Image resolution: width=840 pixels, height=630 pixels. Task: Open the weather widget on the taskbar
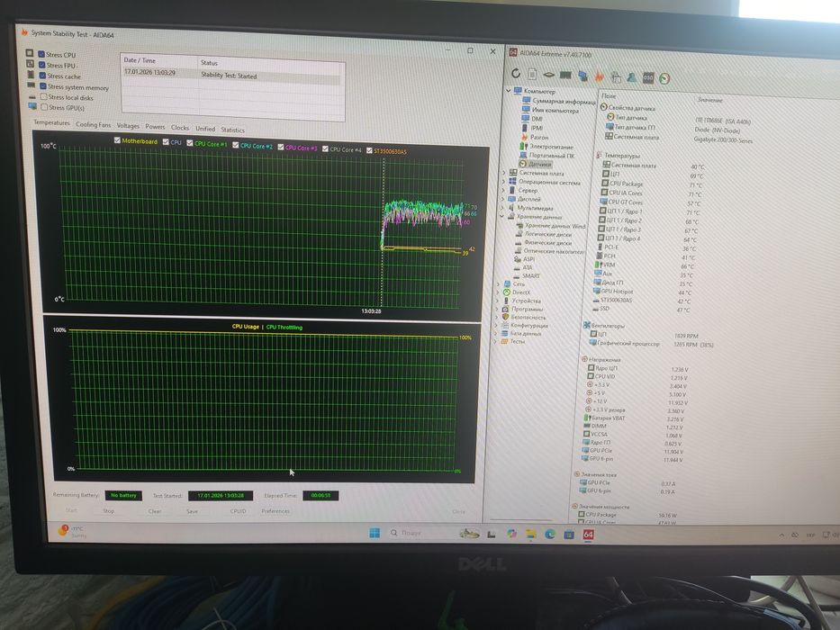coord(71,531)
